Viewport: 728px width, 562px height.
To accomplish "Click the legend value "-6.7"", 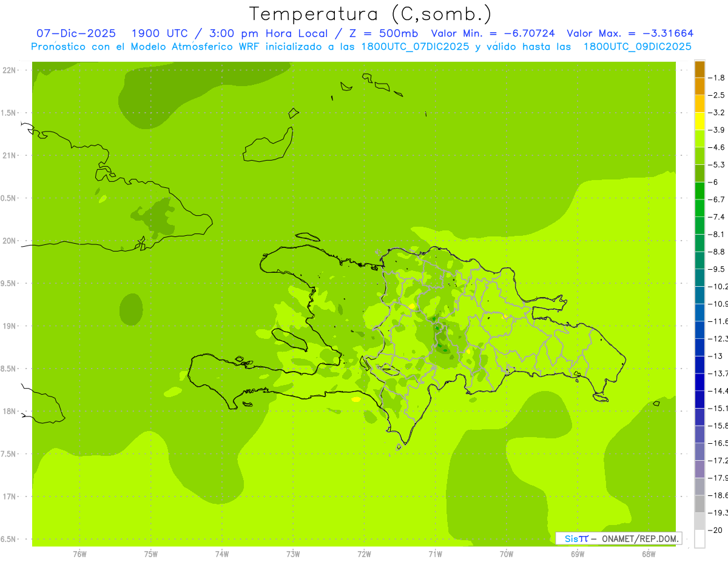I will click(x=717, y=199).
